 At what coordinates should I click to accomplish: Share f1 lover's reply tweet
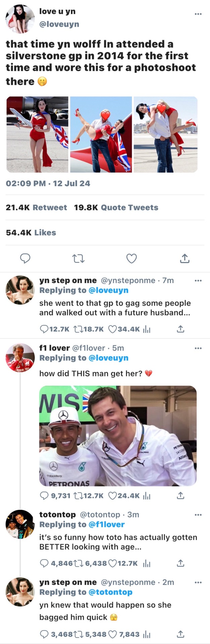pyautogui.click(x=180, y=495)
